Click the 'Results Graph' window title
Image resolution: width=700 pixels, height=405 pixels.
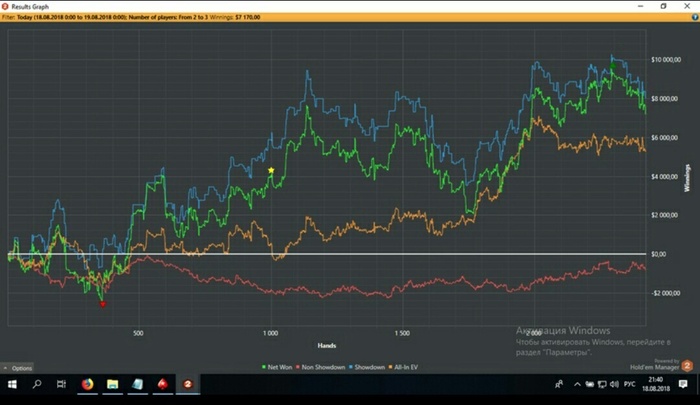pyautogui.click(x=30, y=7)
